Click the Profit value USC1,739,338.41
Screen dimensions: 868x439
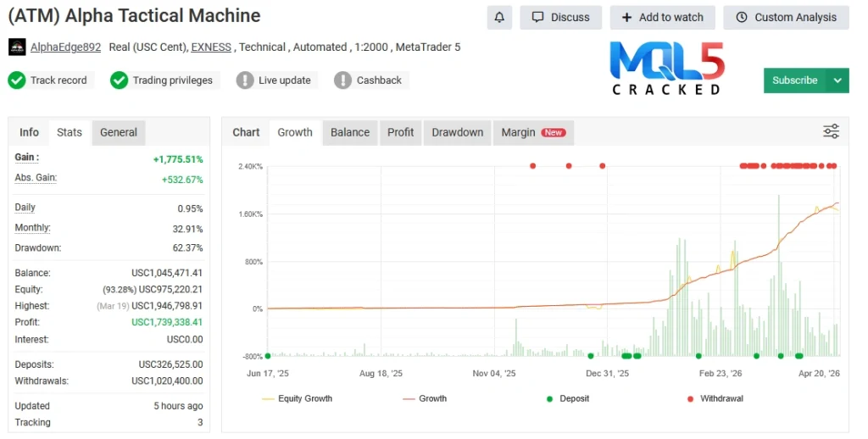(167, 322)
